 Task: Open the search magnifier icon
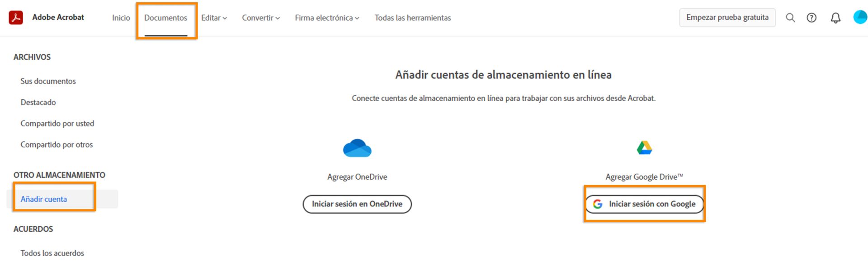[x=790, y=18]
